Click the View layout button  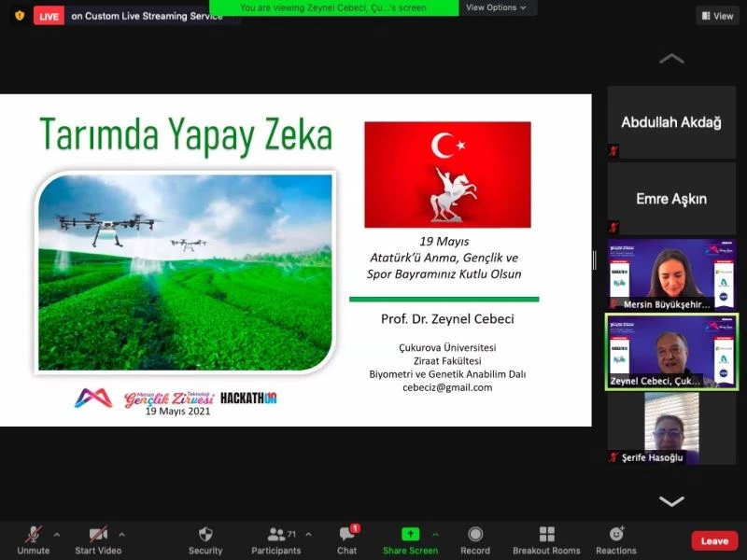(717, 16)
